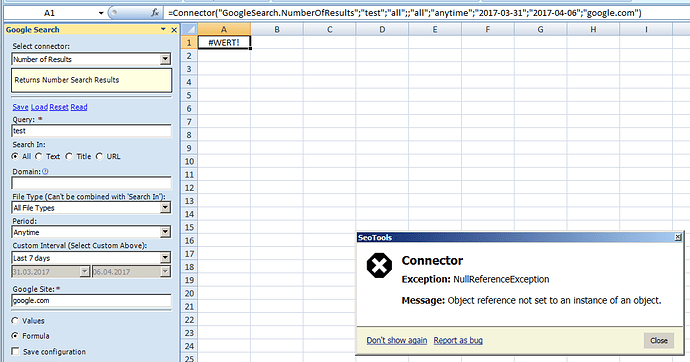
Task: Click the select-all corner of the sheet
Action: 189,29
